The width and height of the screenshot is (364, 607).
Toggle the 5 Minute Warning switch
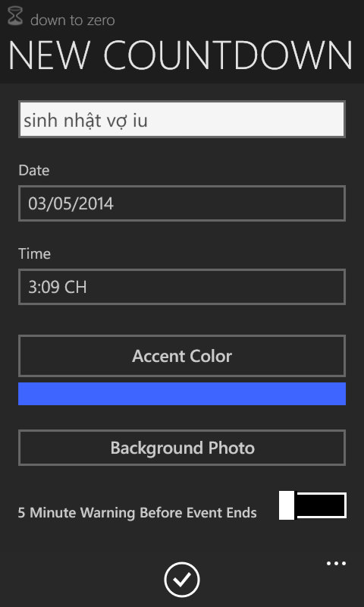[312, 505]
